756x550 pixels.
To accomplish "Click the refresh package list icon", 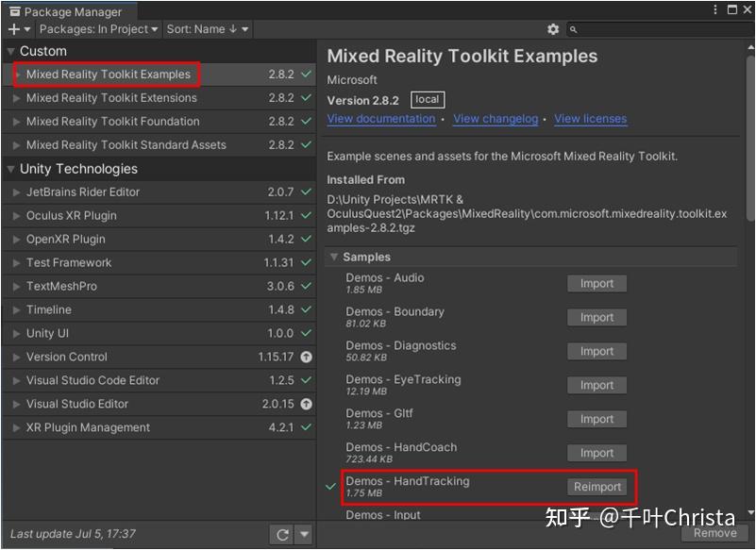I will [x=282, y=534].
